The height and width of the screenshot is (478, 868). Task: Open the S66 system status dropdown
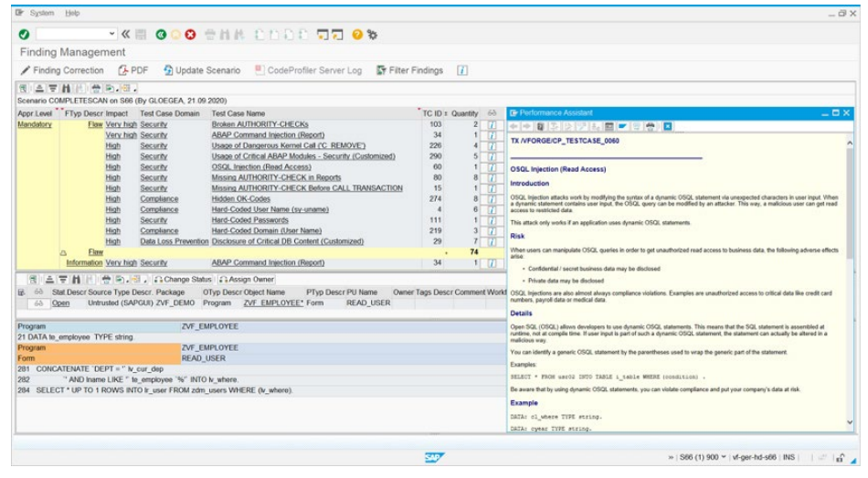(725, 456)
